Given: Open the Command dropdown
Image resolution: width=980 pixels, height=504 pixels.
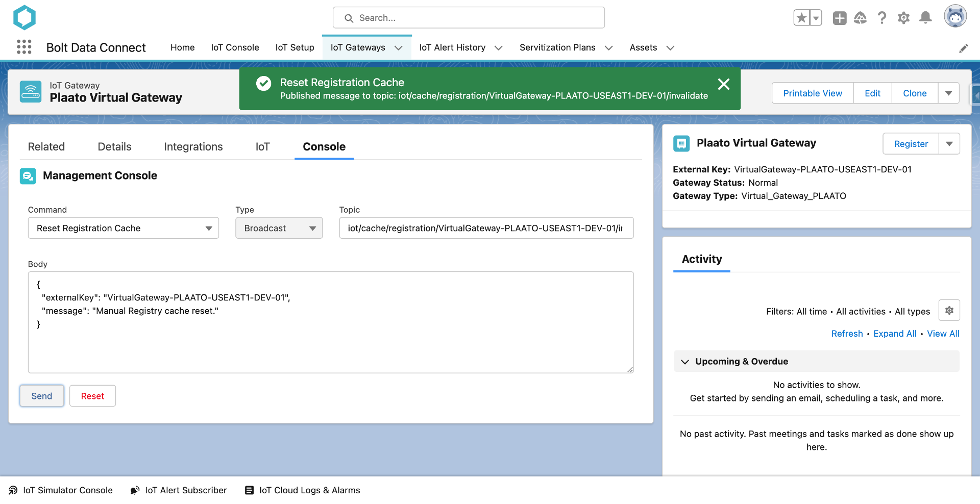Looking at the screenshot, I should [x=124, y=228].
